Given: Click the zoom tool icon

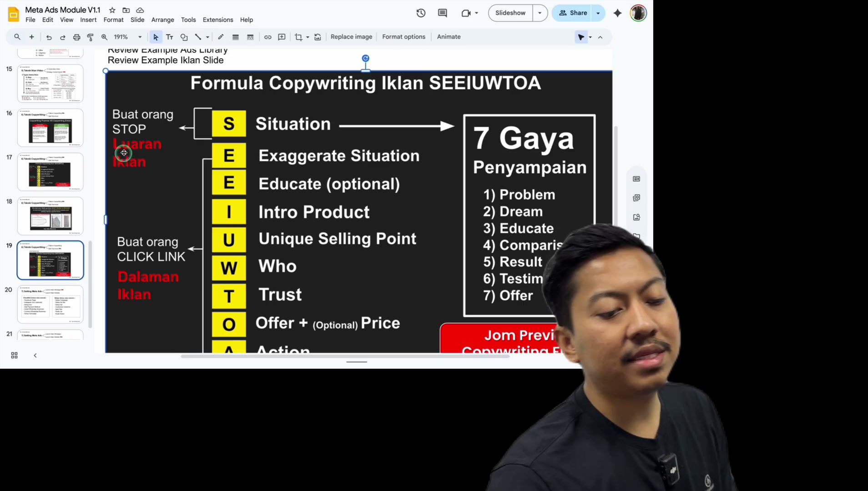Looking at the screenshot, I should click(104, 37).
